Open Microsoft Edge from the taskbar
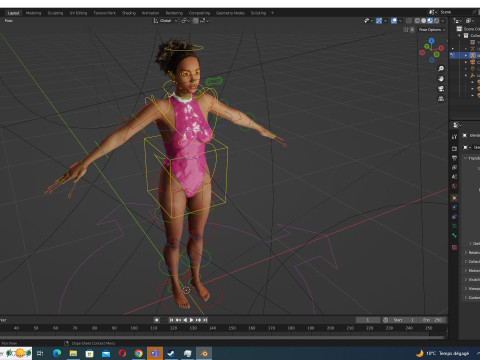Viewport: 480px width, 360px height. click(x=57, y=353)
